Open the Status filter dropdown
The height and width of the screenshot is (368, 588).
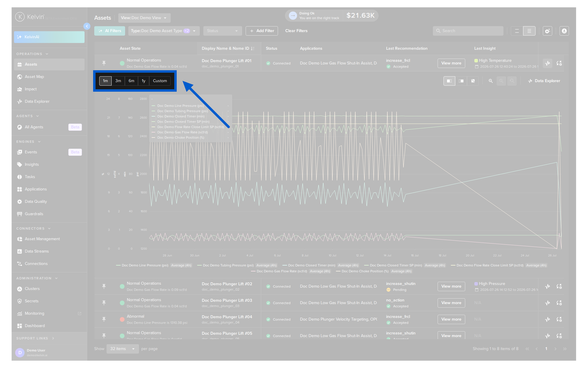coord(222,31)
